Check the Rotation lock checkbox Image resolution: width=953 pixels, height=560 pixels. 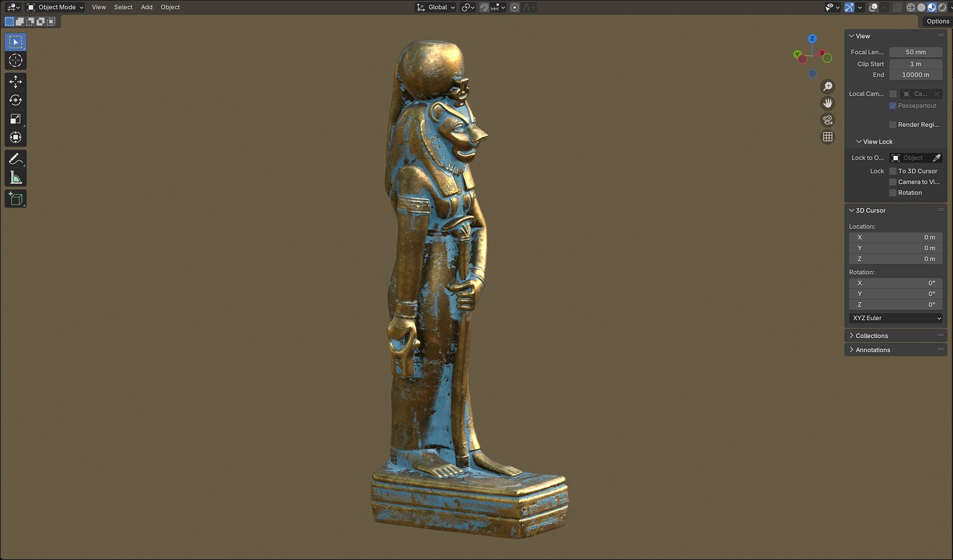[x=893, y=193]
